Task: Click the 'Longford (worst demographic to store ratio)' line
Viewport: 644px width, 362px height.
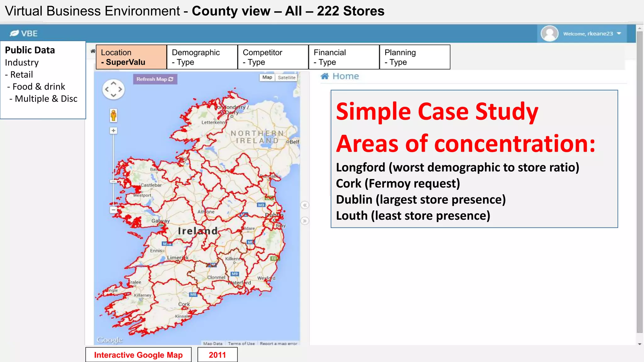Action: (458, 167)
